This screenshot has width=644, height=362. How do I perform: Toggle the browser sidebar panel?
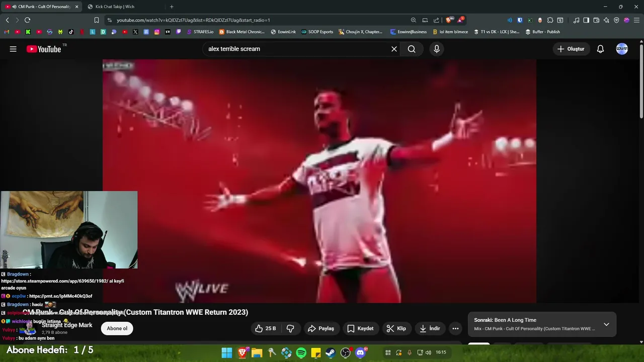click(x=586, y=20)
